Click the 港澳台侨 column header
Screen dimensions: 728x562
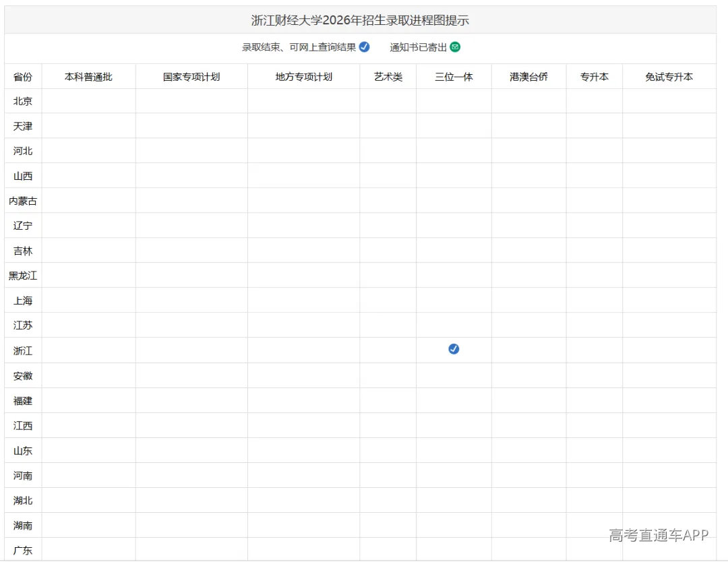point(528,77)
